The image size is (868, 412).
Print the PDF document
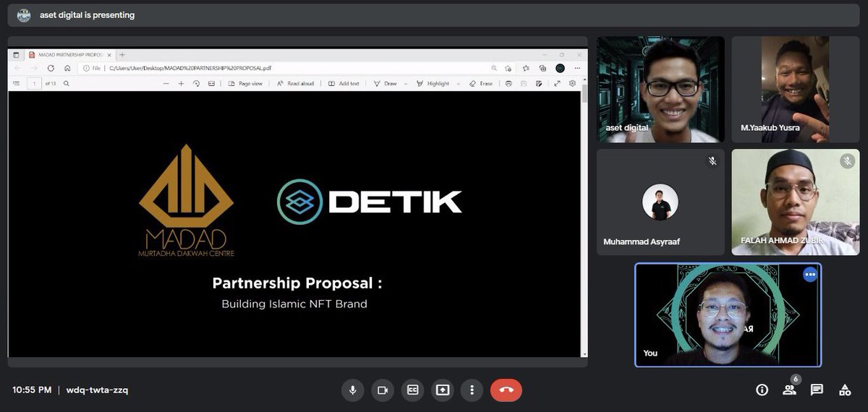509,84
